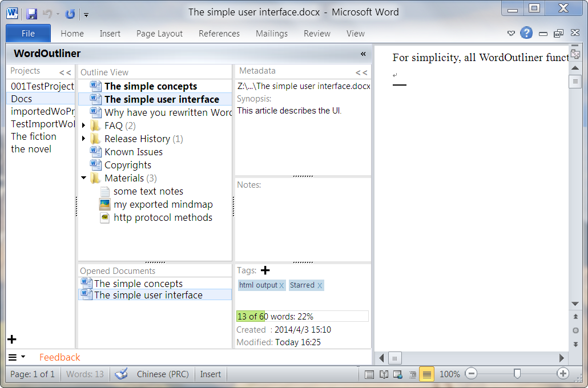Click the Materials folder icon
Viewport: 588px width, 388px height.
(96, 177)
